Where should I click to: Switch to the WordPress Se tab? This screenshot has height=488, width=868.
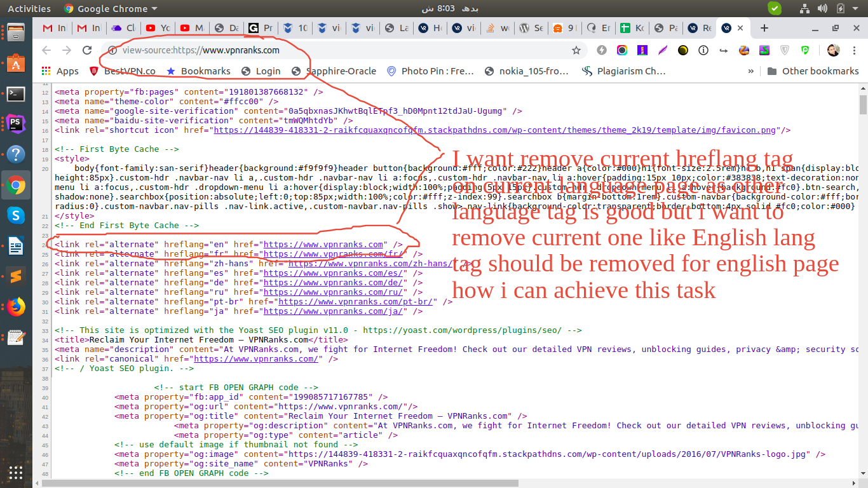pyautogui.click(x=532, y=28)
